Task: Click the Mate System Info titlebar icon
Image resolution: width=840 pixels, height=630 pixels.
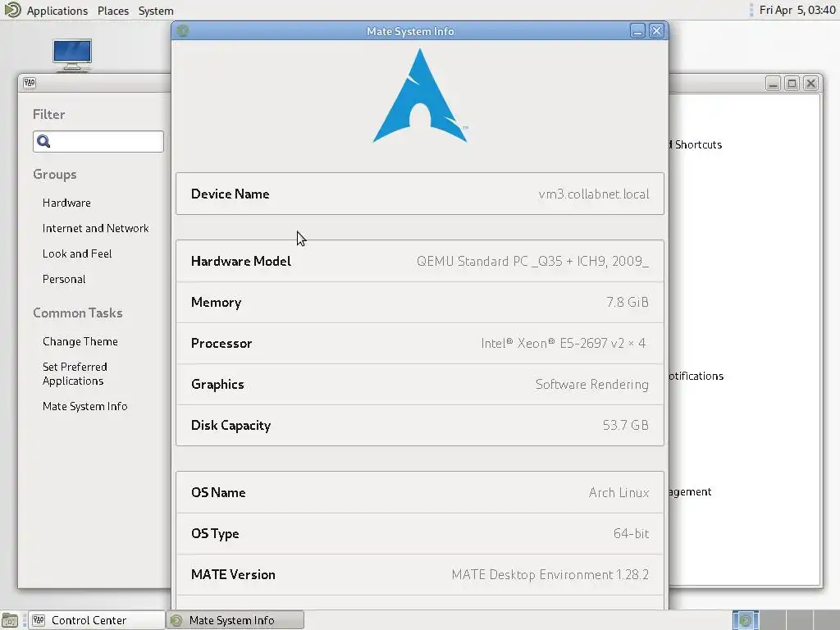Action: (x=183, y=31)
